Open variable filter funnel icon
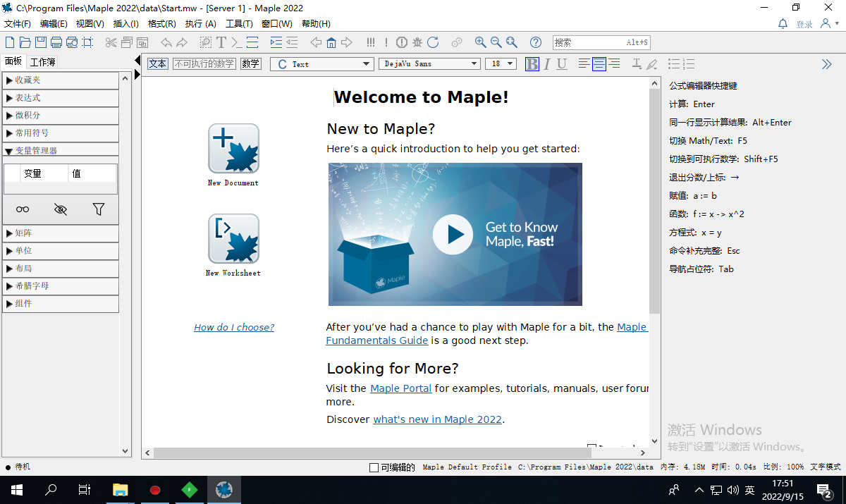Viewport: 846px width, 504px height. (99, 209)
